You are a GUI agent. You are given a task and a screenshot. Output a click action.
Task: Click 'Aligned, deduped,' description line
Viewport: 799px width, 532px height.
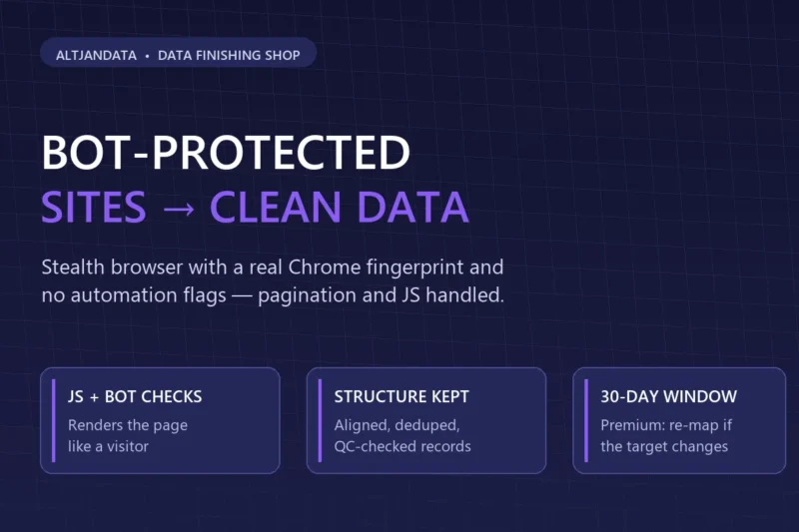(397, 425)
